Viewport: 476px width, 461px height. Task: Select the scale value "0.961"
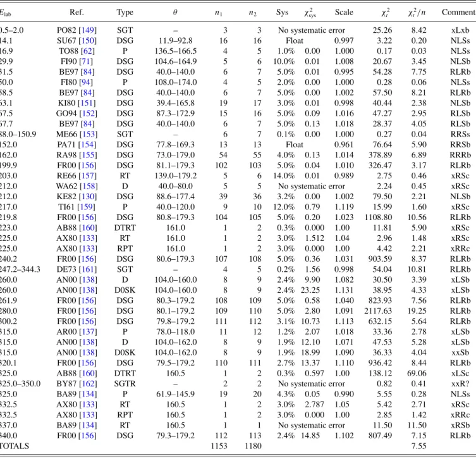pyautogui.click(x=344, y=145)
